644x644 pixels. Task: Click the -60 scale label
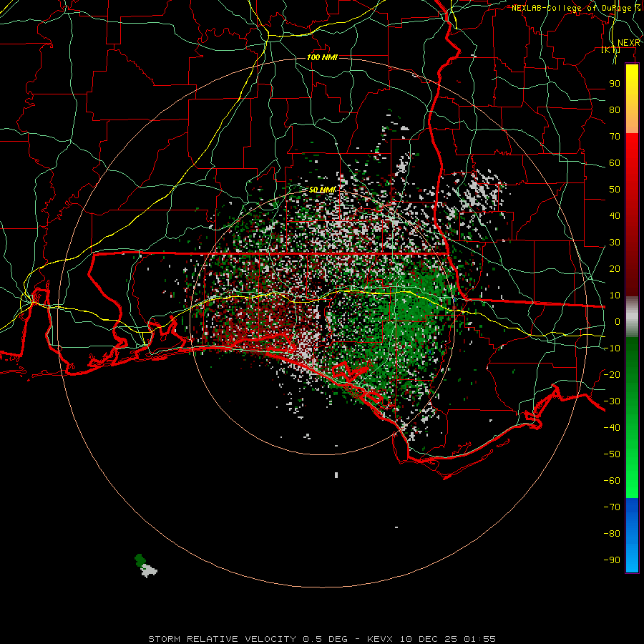(x=612, y=481)
